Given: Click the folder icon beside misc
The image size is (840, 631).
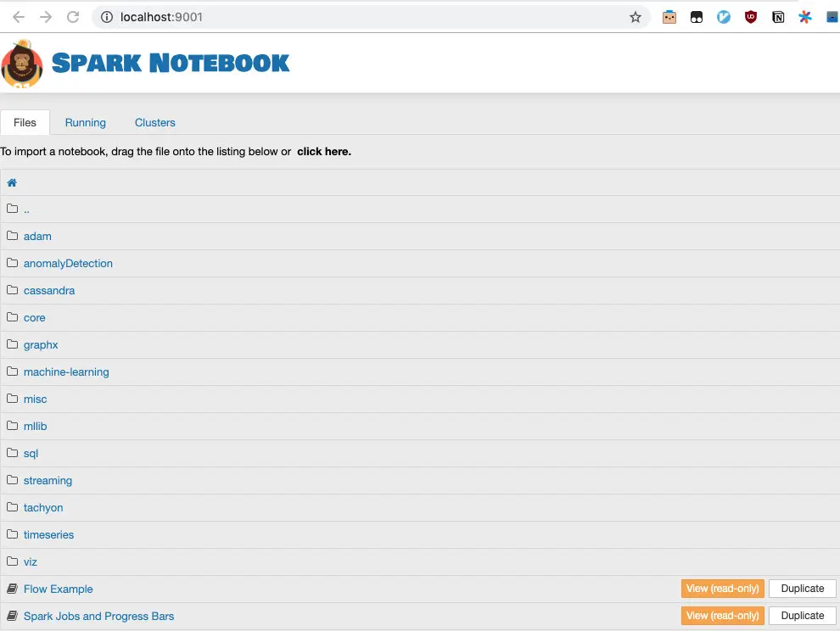Looking at the screenshot, I should pos(13,399).
